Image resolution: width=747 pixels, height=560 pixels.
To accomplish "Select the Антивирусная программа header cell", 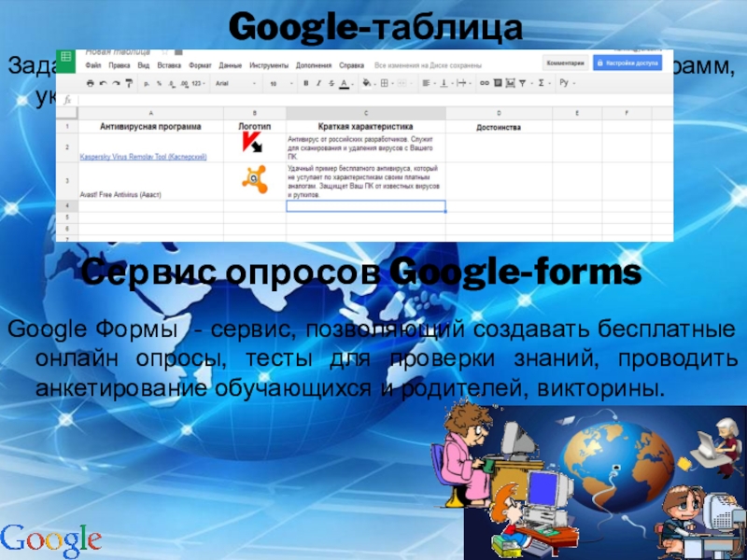I will (150, 126).
